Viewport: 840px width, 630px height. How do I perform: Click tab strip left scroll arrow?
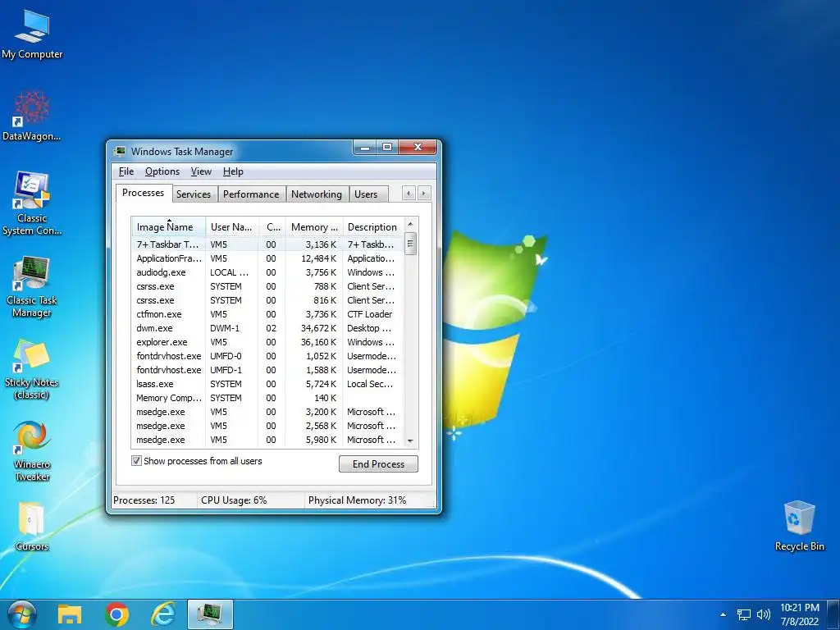[x=409, y=194]
